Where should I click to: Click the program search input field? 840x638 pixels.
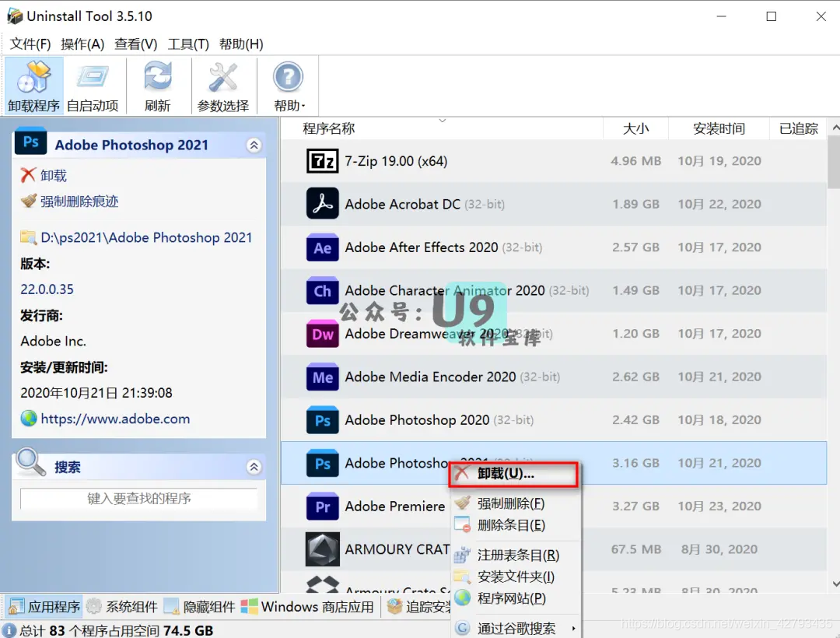[x=138, y=499]
